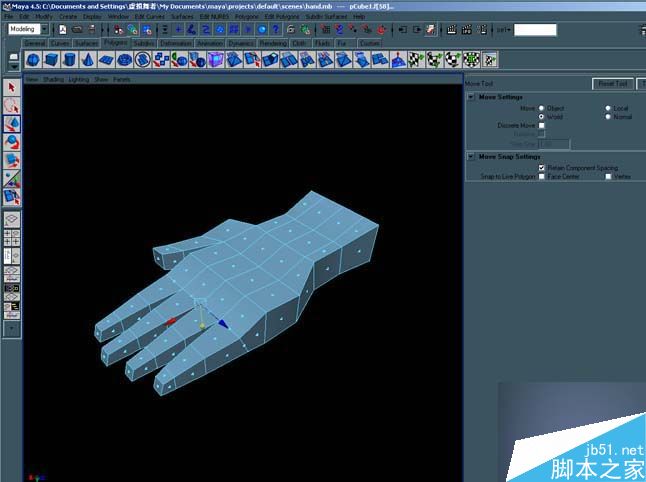646x482 pixels.
Task: Select the Normal move radio option
Action: click(x=608, y=117)
